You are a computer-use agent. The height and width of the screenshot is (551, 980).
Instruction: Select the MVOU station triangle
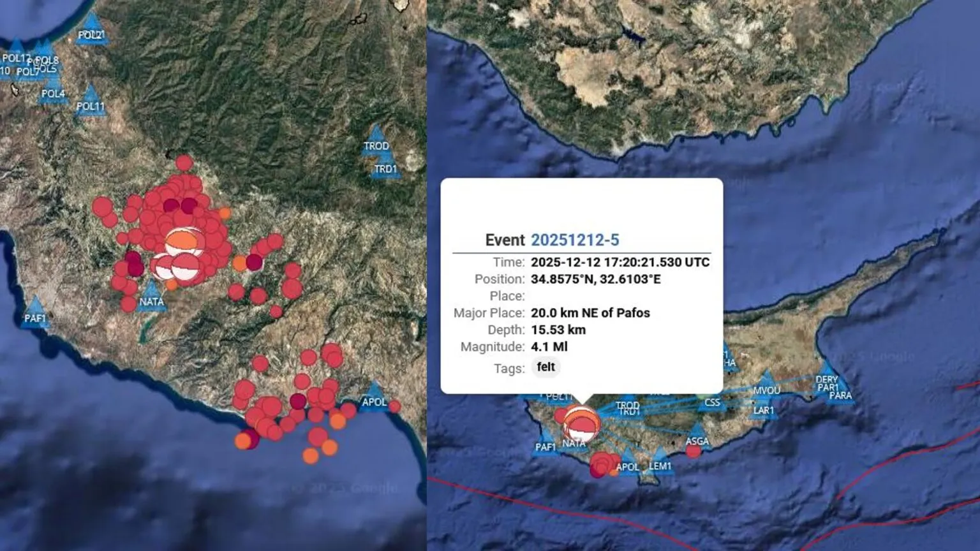[x=766, y=387]
